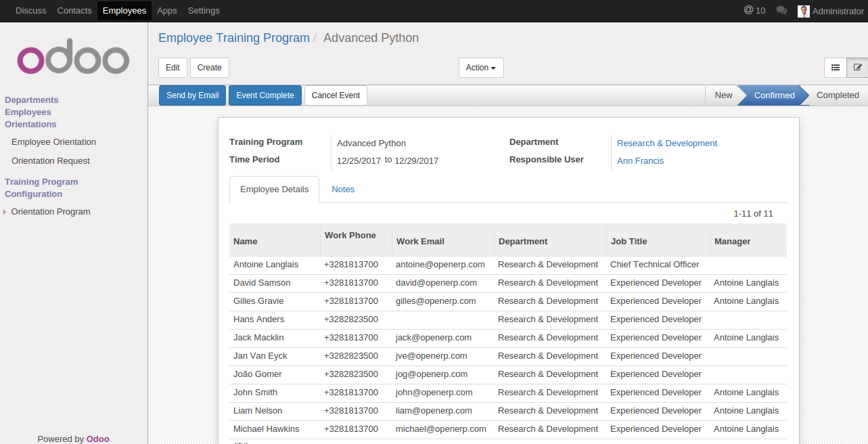Open the mentions notification icon showing 10
This screenshot has height=444, width=868.
(754, 10)
